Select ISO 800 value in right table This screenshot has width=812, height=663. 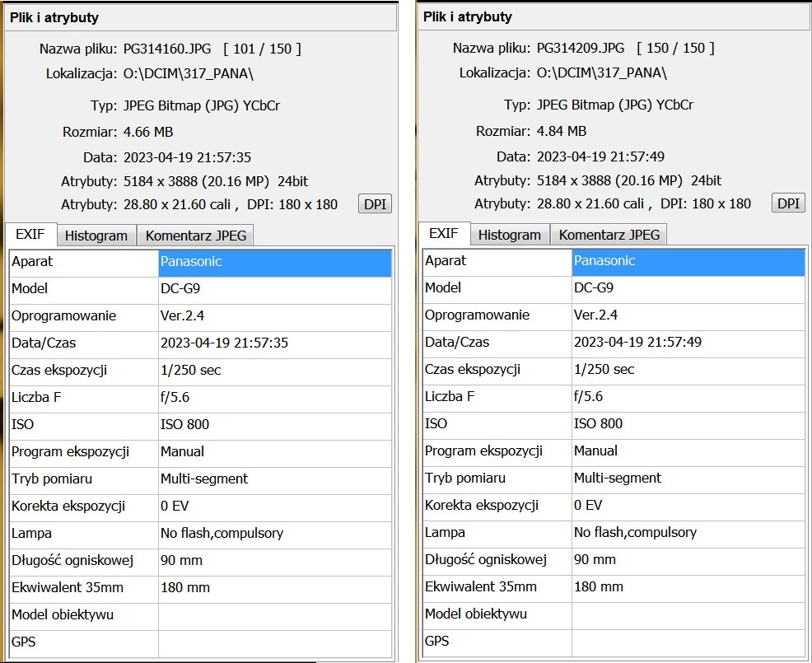click(688, 424)
